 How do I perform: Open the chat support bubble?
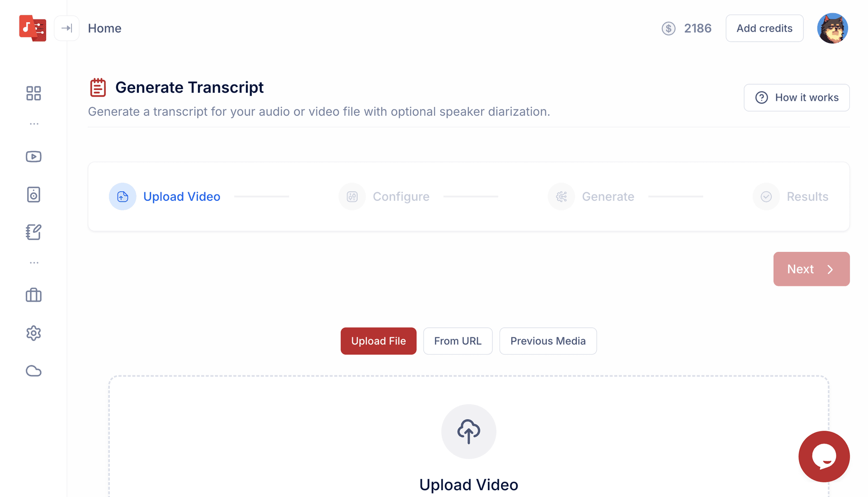tap(824, 456)
